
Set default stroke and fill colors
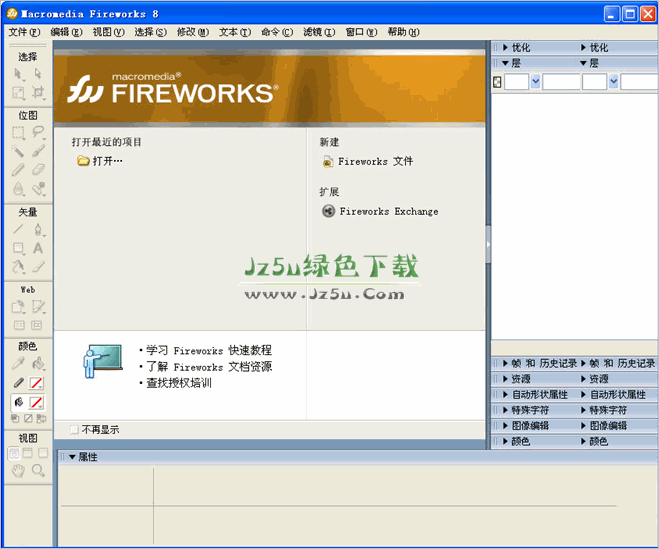[x=15, y=419]
